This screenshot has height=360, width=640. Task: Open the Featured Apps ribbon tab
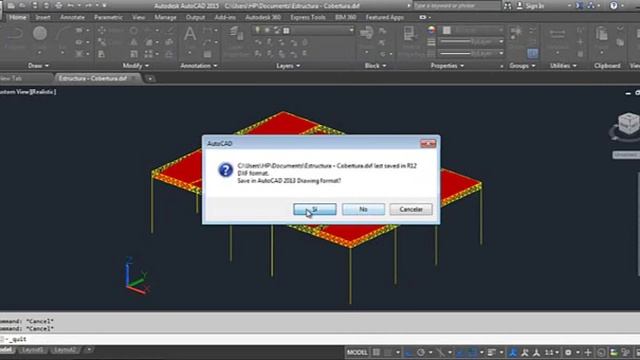(384, 18)
